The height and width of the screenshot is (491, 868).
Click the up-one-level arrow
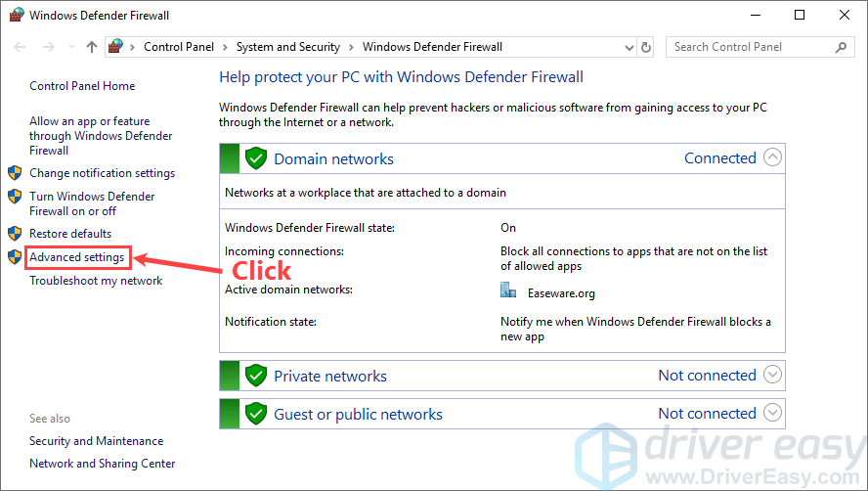92,47
